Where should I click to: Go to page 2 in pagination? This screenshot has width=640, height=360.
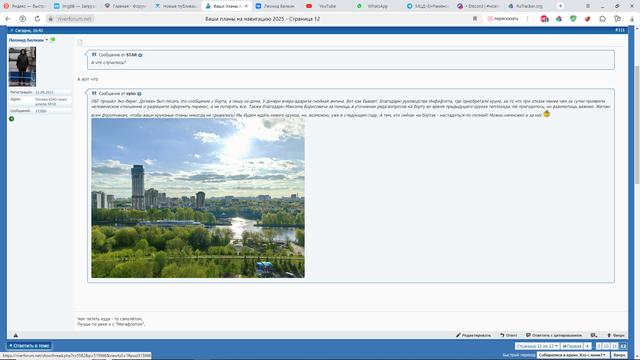click(x=599, y=346)
